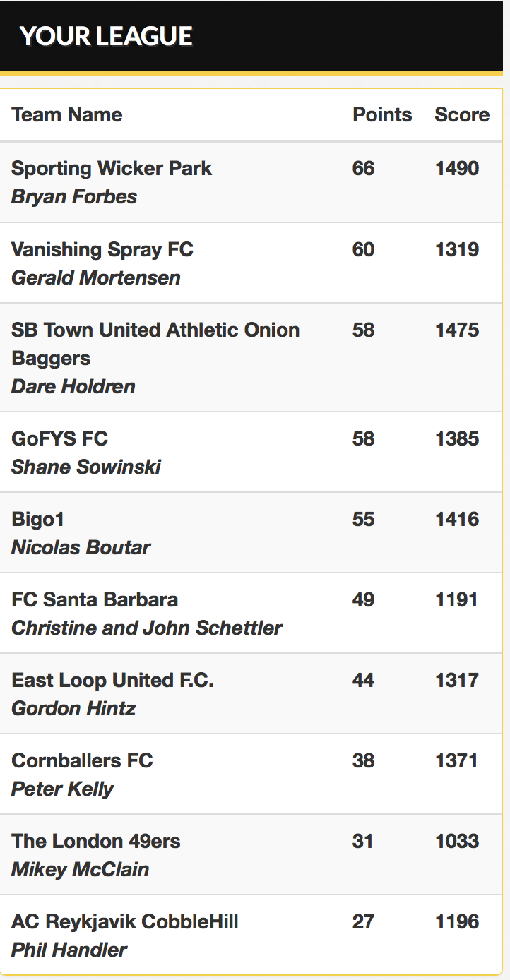Click the YOUR LEAGUE heading
The image size is (510, 980).
tap(106, 36)
